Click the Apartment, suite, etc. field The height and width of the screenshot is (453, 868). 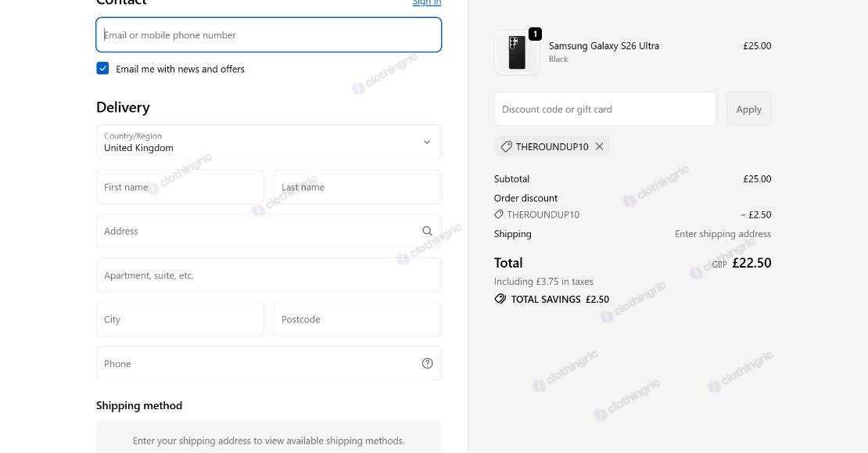tap(268, 275)
